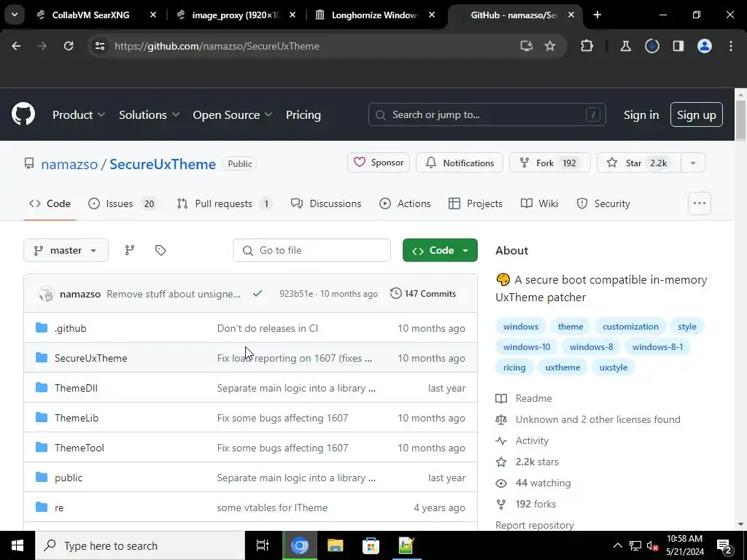Open the overflow menu with three dots in repo nav
The width and height of the screenshot is (747, 560).
[x=700, y=203]
